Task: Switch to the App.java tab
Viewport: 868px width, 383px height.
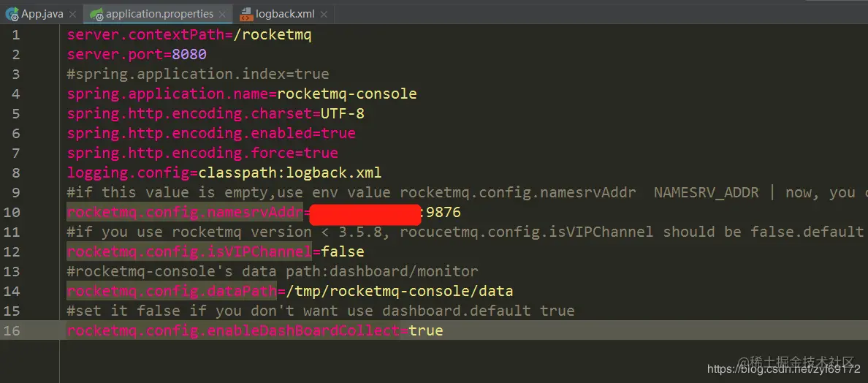Action: tap(42, 14)
